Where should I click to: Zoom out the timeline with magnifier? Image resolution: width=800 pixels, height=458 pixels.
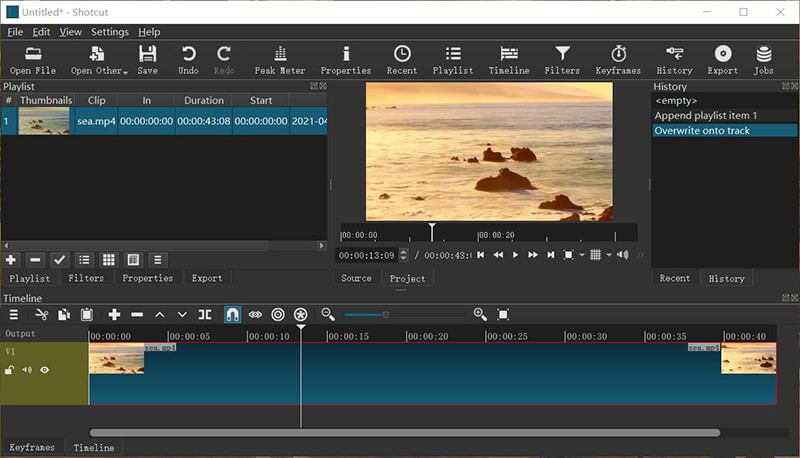328,315
